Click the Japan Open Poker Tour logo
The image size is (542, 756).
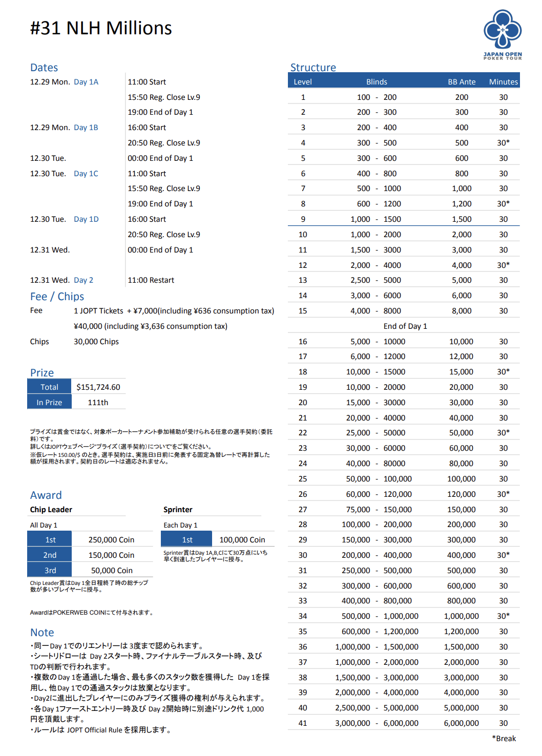503,35
